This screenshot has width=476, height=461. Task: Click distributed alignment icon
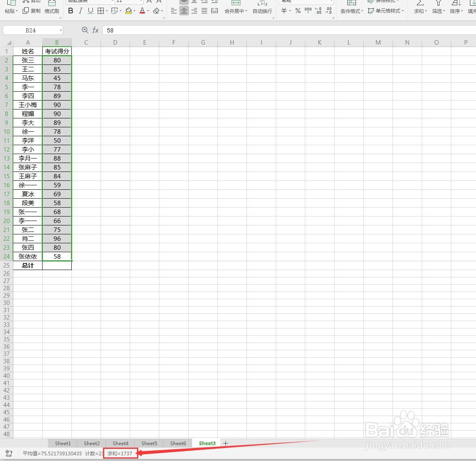[x=214, y=11]
